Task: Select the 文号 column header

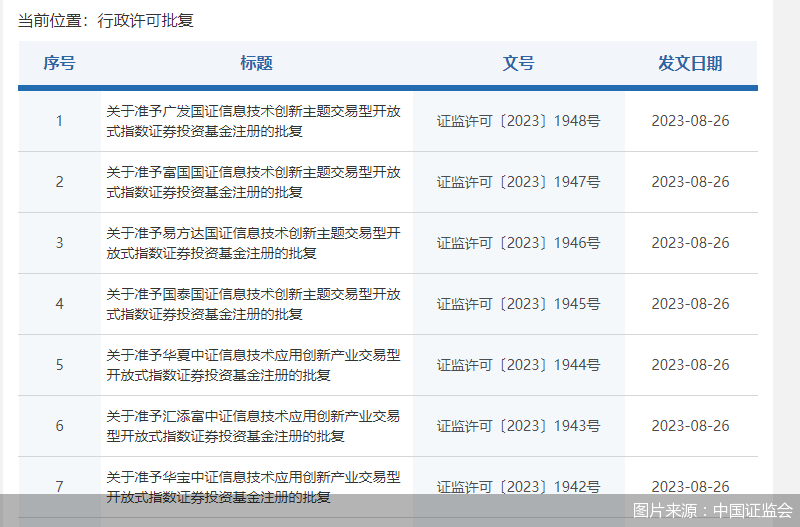Action: coord(518,63)
